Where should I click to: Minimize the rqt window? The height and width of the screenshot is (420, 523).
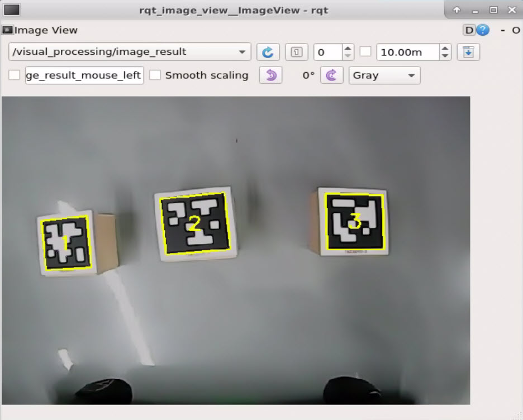[x=476, y=10]
